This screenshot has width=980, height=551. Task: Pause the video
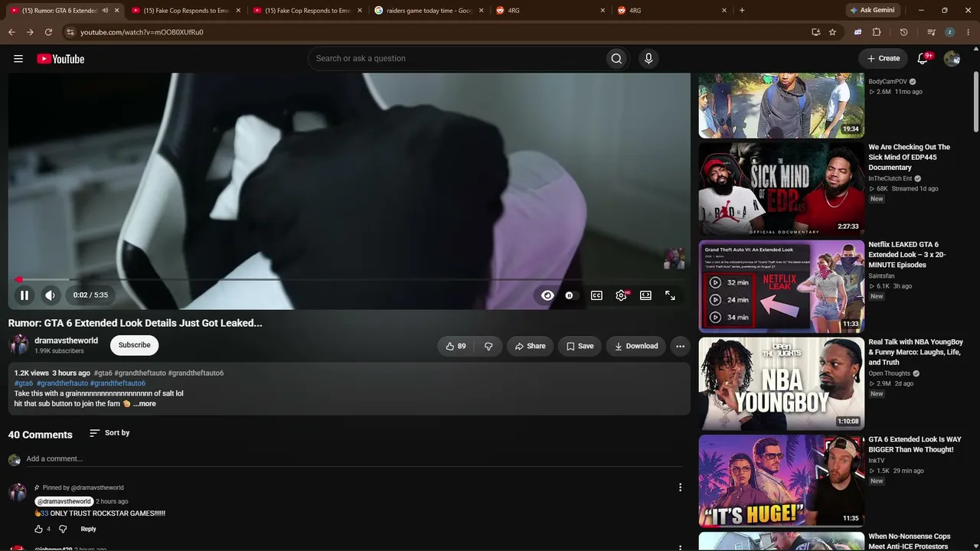click(x=24, y=295)
